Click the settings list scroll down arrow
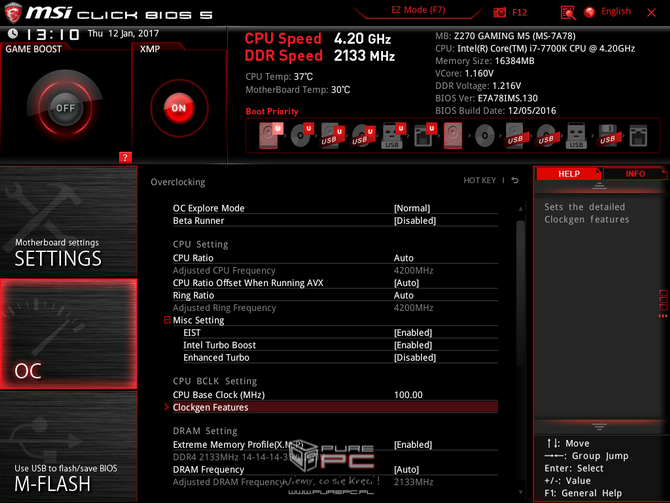 point(520,492)
